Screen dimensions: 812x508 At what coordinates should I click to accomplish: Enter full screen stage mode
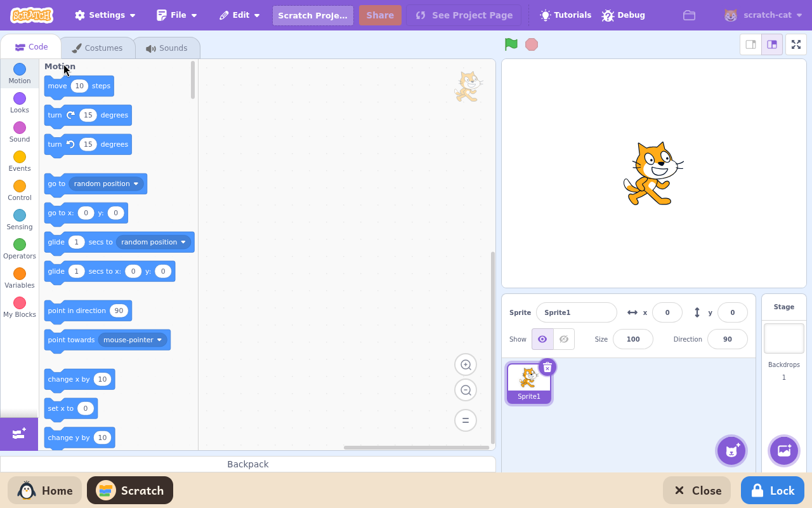coord(796,44)
